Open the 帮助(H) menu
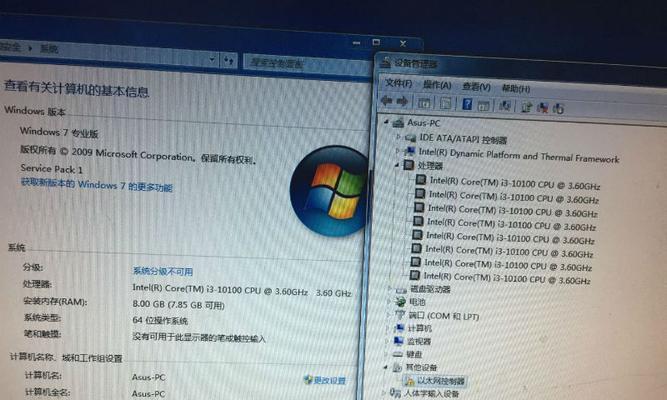 (516, 89)
